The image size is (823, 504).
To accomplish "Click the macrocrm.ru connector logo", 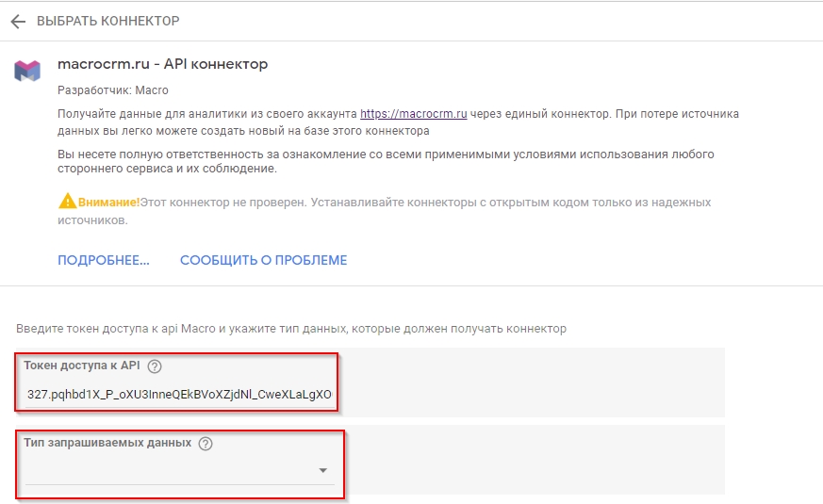I will [27, 71].
